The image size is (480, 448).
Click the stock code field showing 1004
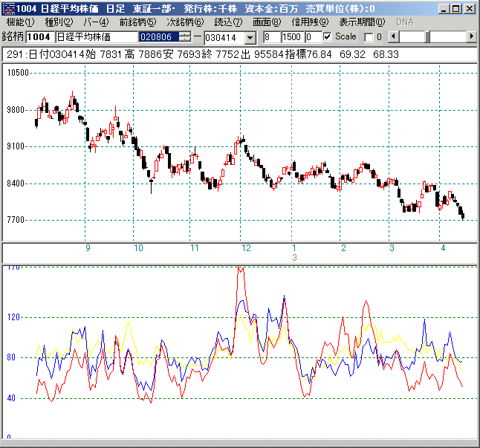click(x=40, y=37)
